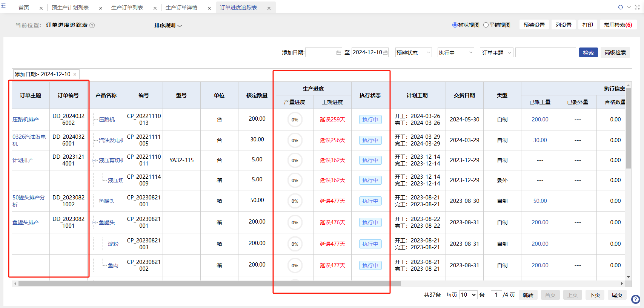This screenshot has height=308, width=644.
Task: Click the search keyword input field
Action: 546,53
